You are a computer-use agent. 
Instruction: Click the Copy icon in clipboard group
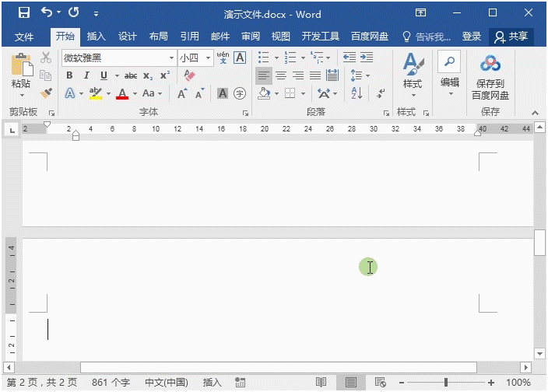tap(46, 75)
